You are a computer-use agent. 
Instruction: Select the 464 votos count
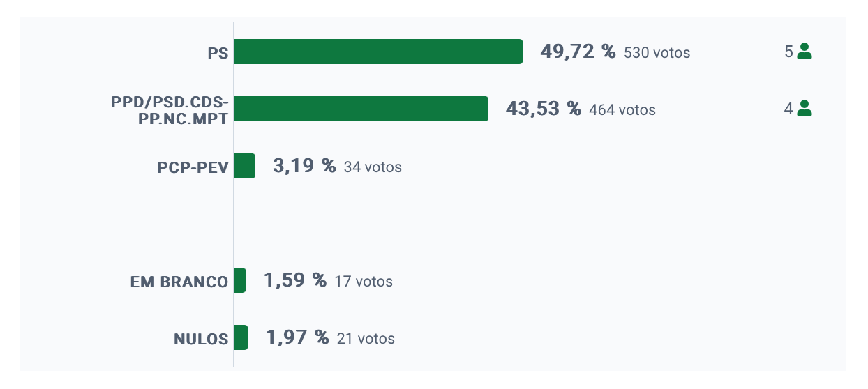622,110
